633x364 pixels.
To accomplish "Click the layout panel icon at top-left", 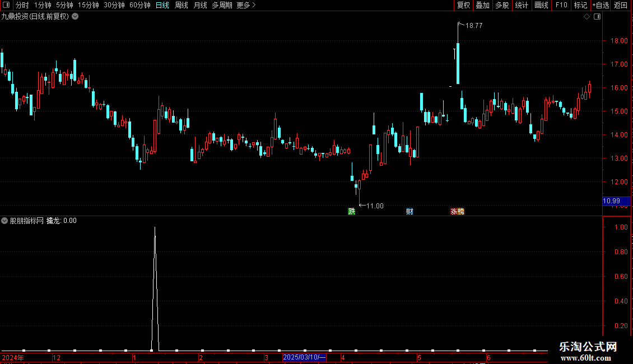I will click(x=6, y=5).
